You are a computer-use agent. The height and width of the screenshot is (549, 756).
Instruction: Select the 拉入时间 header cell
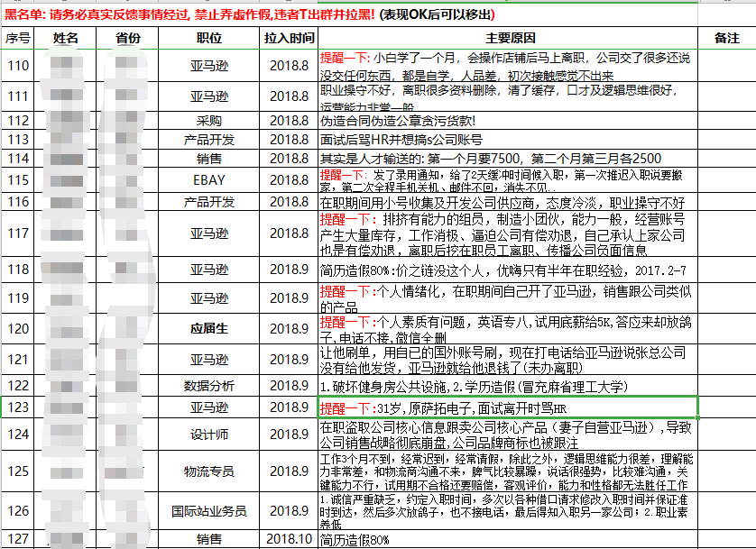pyautogui.click(x=289, y=38)
